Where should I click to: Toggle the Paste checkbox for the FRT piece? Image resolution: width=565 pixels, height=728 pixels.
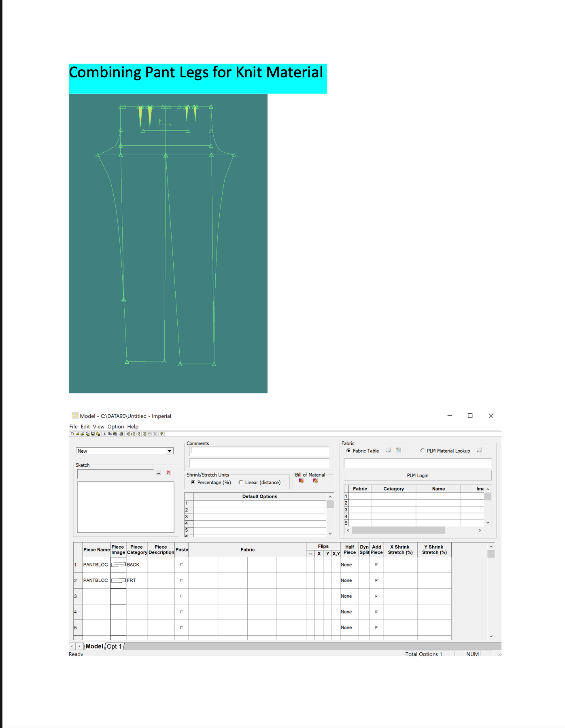point(181,580)
